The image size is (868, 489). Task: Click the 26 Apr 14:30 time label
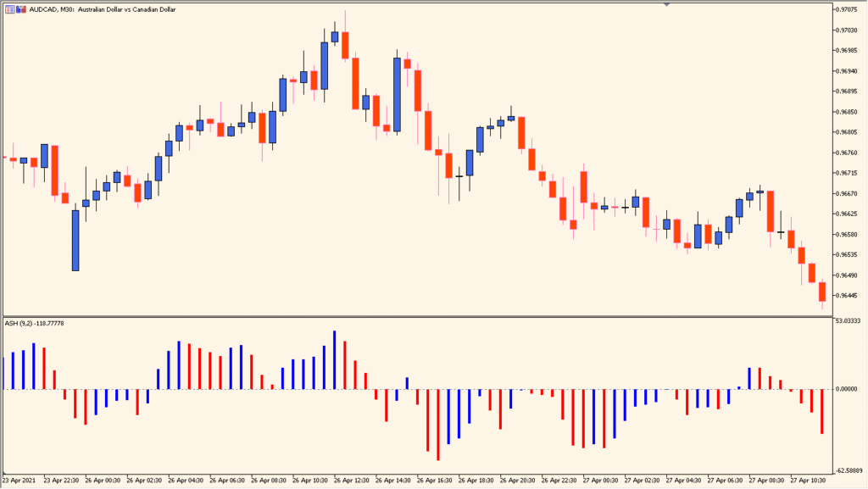tap(393, 481)
